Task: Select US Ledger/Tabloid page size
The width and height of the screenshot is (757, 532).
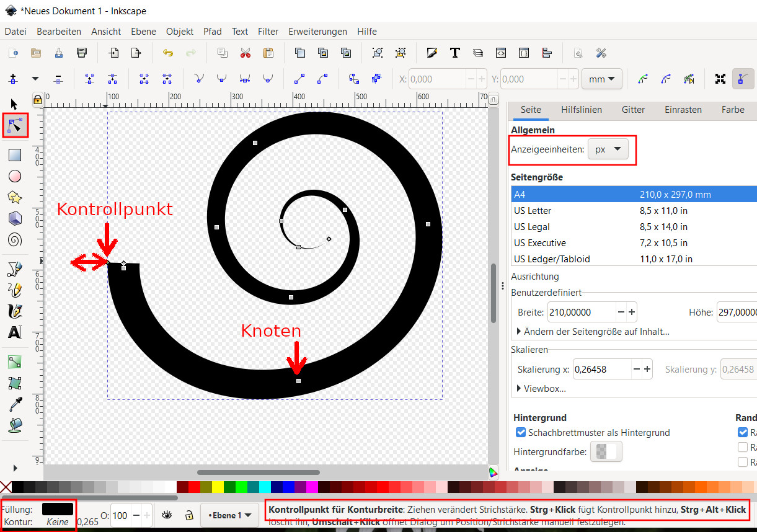Action: 634,259
